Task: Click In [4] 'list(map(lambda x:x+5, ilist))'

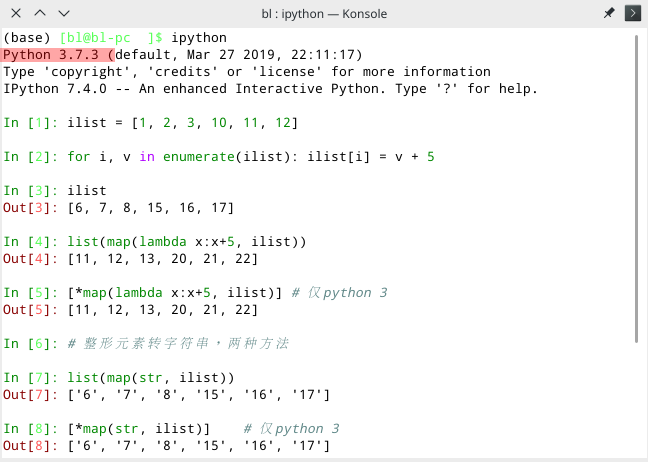Action: pyautogui.click(x=187, y=242)
